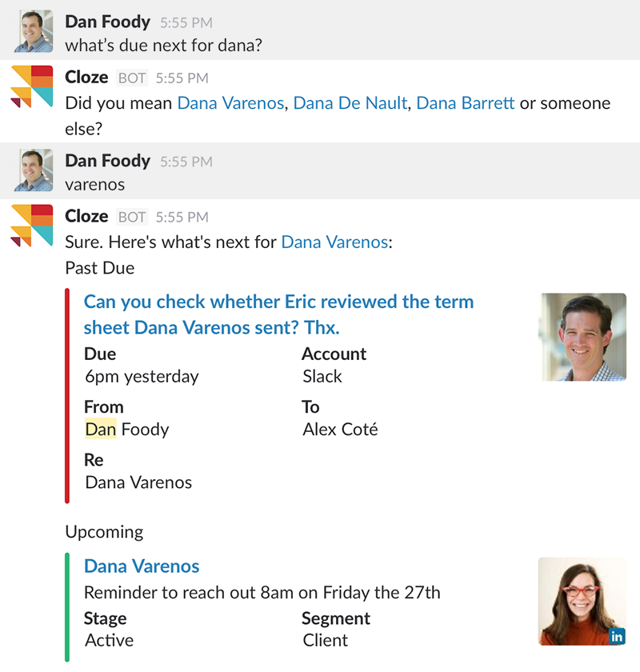The height and width of the screenshot is (672, 640).
Task: Click the highlighted name Dan in the From field
Action: tap(99, 430)
